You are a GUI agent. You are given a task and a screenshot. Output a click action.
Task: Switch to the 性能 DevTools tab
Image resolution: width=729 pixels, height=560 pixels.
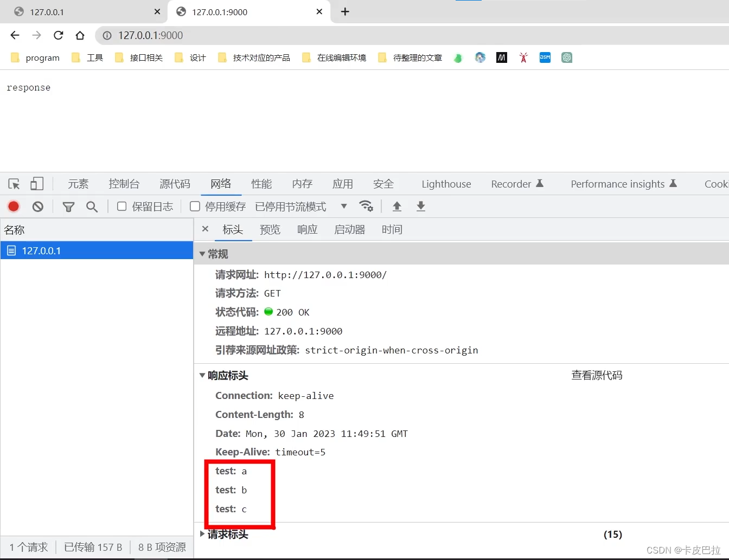click(x=261, y=184)
